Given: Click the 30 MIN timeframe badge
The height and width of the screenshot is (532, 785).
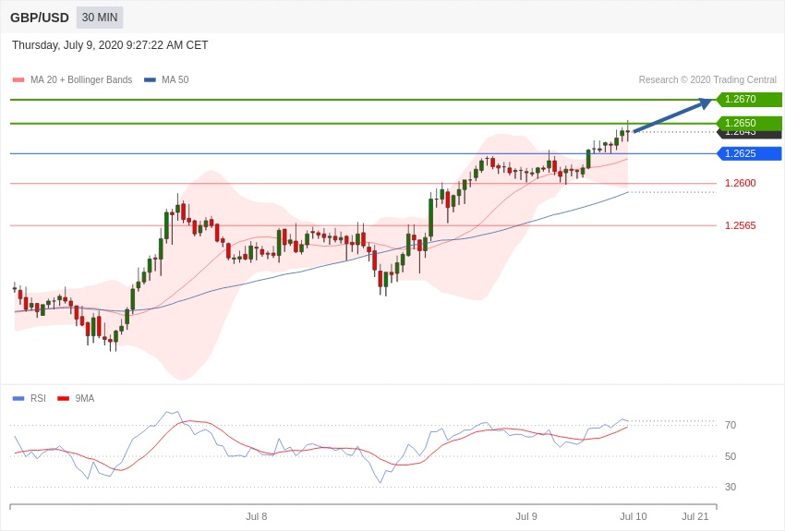Looking at the screenshot, I should [x=100, y=18].
